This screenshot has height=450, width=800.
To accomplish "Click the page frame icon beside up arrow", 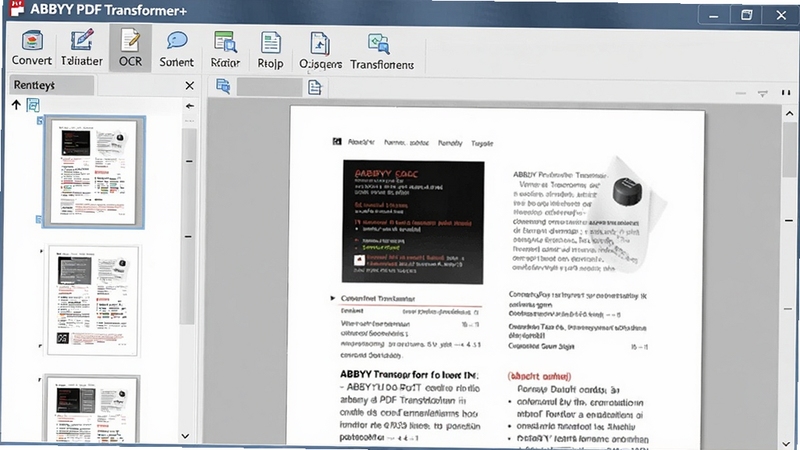I will (33, 105).
